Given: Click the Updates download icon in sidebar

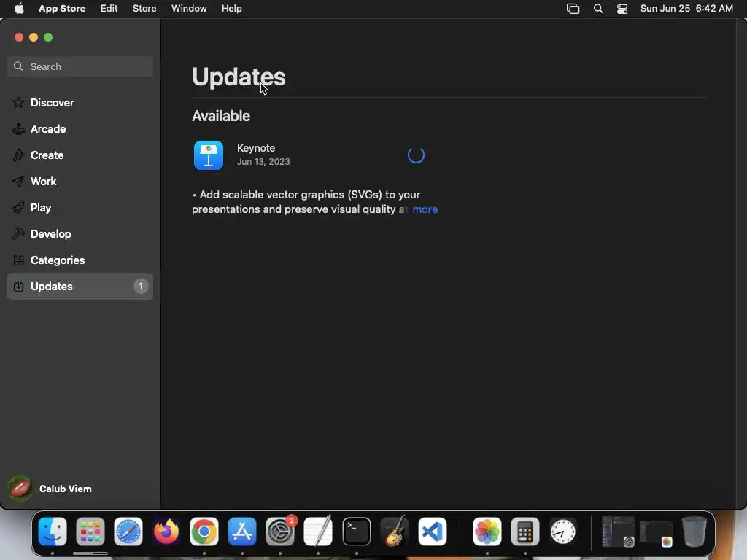Looking at the screenshot, I should pyautogui.click(x=18, y=286).
